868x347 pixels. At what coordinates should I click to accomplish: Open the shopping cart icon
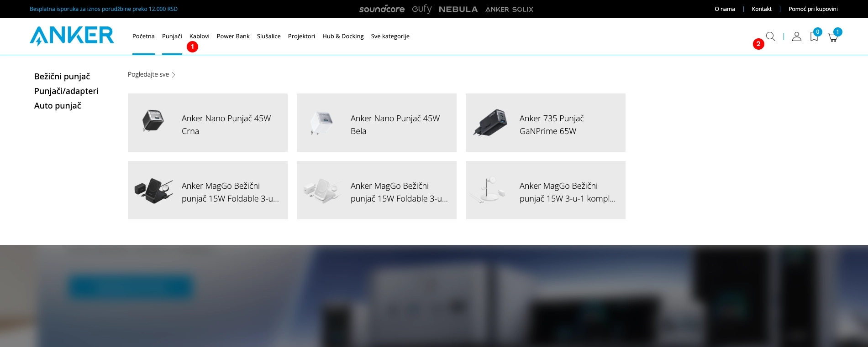point(832,37)
